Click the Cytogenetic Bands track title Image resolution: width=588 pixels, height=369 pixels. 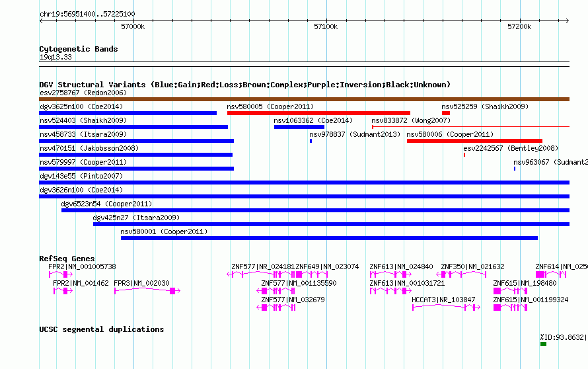tap(79, 49)
